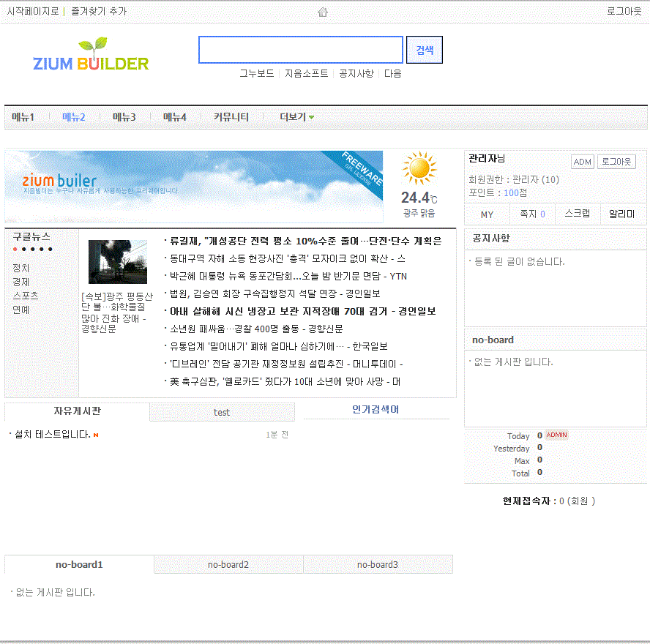Click the home icon at top center

tap(323, 12)
